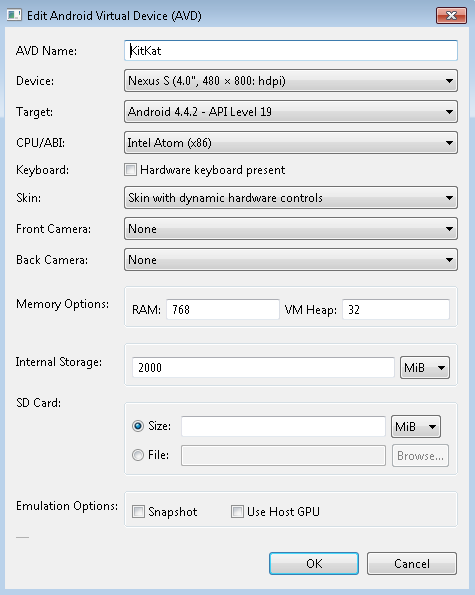Open SD Card size MiB unit dropdown
475x595 pixels.
[416, 427]
